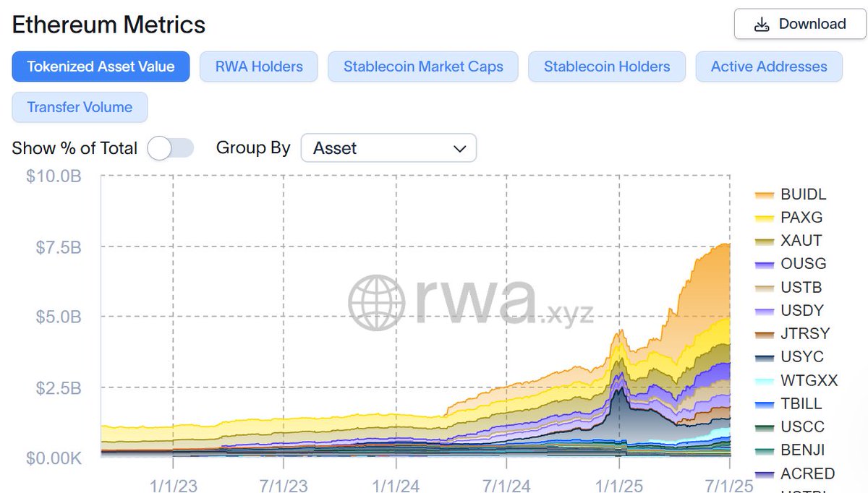The width and height of the screenshot is (868, 493).
Task: Click the chevron on the Asset selector
Action: click(460, 148)
